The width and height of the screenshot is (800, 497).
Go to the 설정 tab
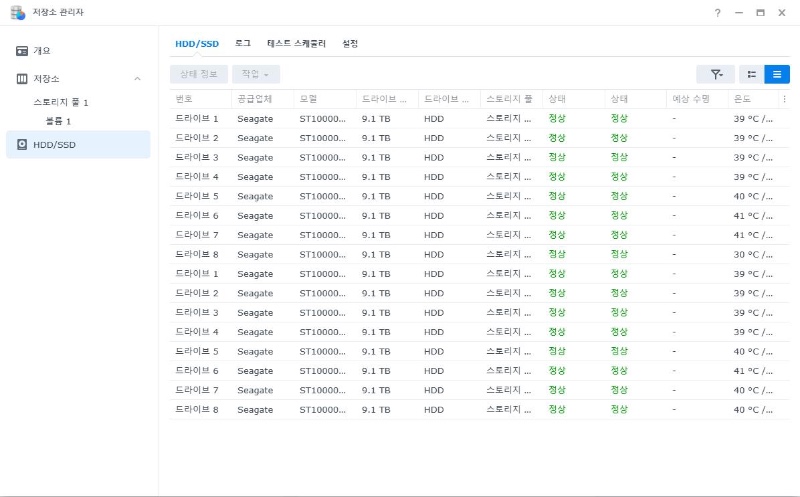coord(350,44)
